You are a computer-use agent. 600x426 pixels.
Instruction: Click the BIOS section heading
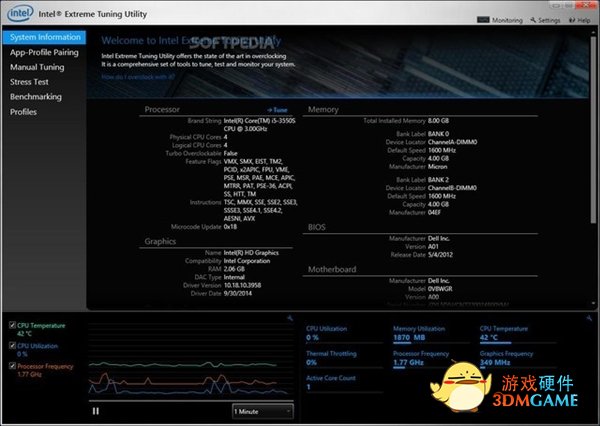(x=316, y=227)
